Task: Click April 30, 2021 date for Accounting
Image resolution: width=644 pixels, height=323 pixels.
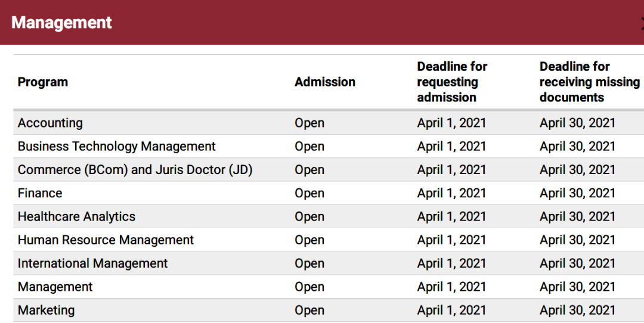Action: tap(577, 123)
